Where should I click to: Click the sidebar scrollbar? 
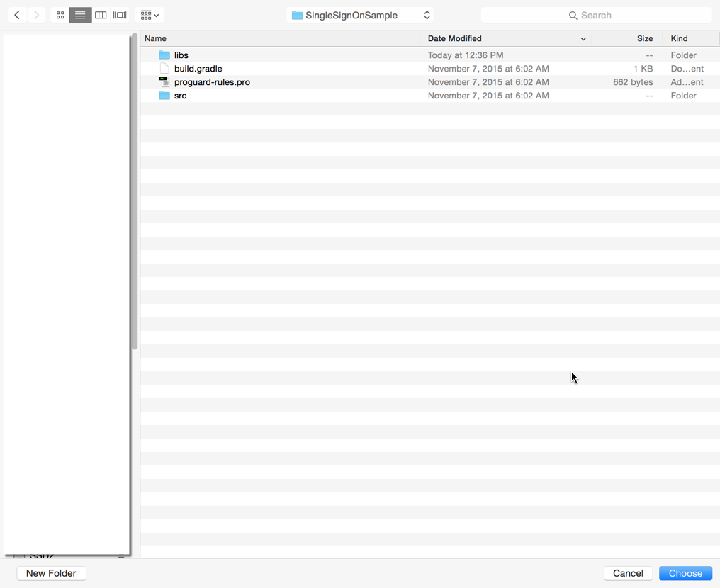coord(135,191)
